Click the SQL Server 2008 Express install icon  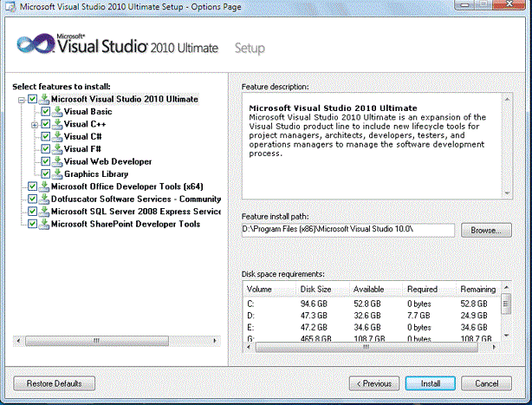click(x=44, y=212)
